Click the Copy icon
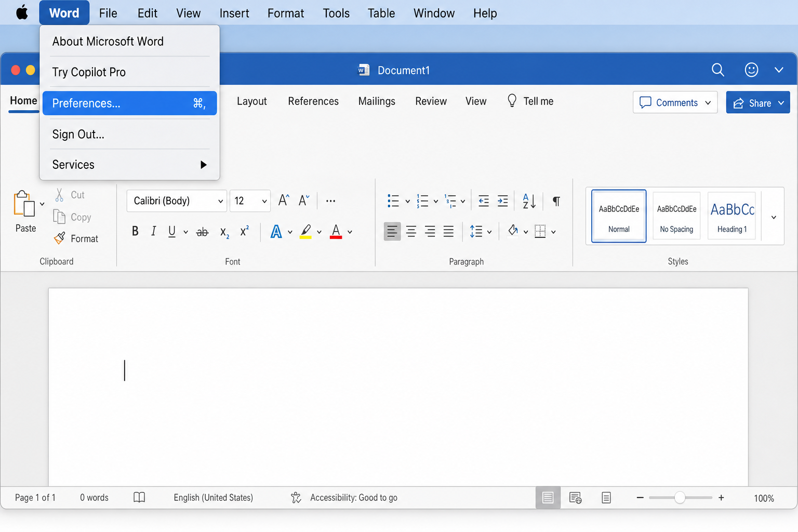 pyautogui.click(x=59, y=217)
